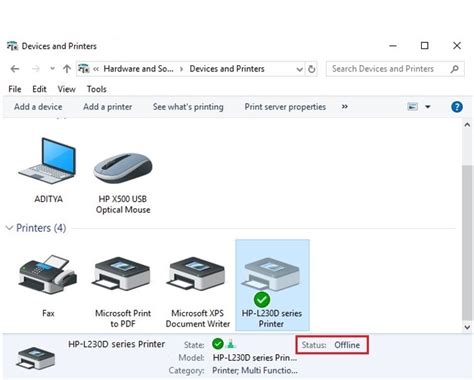
Task: Click the shared network State icon in details pane
Action: click(x=231, y=343)
